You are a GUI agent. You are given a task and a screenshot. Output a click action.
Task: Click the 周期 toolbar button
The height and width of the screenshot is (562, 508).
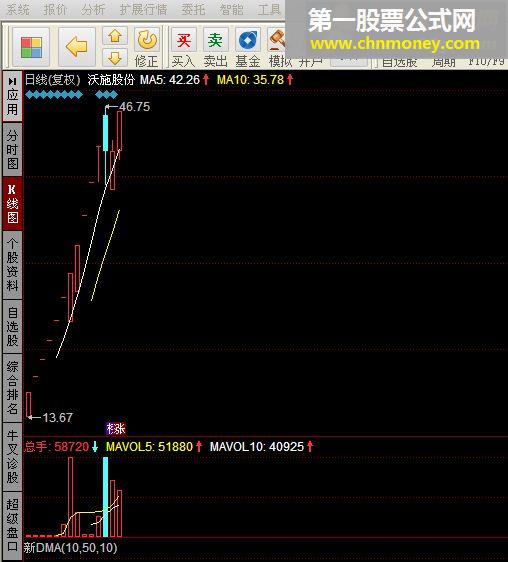[443, 63]
